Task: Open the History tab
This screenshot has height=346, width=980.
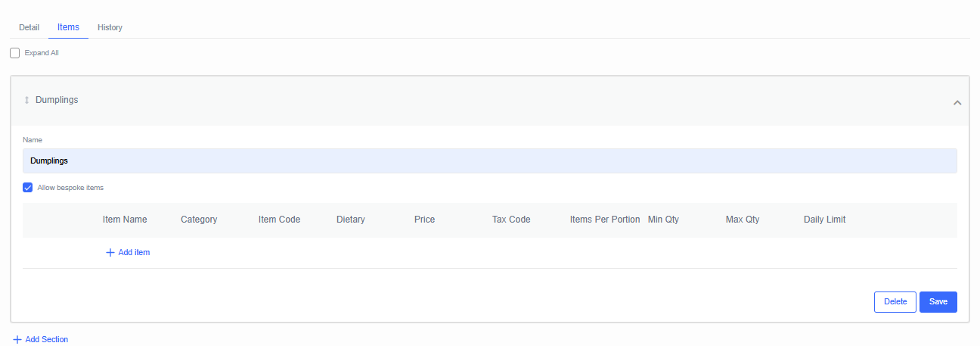Action: pos(110,27)
